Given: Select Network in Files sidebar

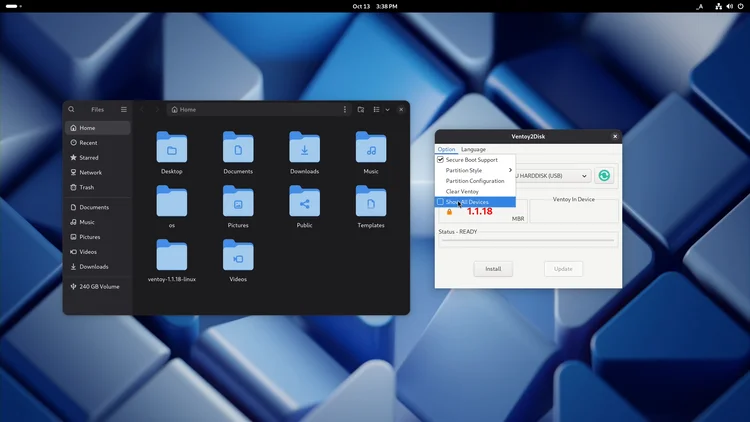Looking at the screenshot, I should [x=98, y=172].
